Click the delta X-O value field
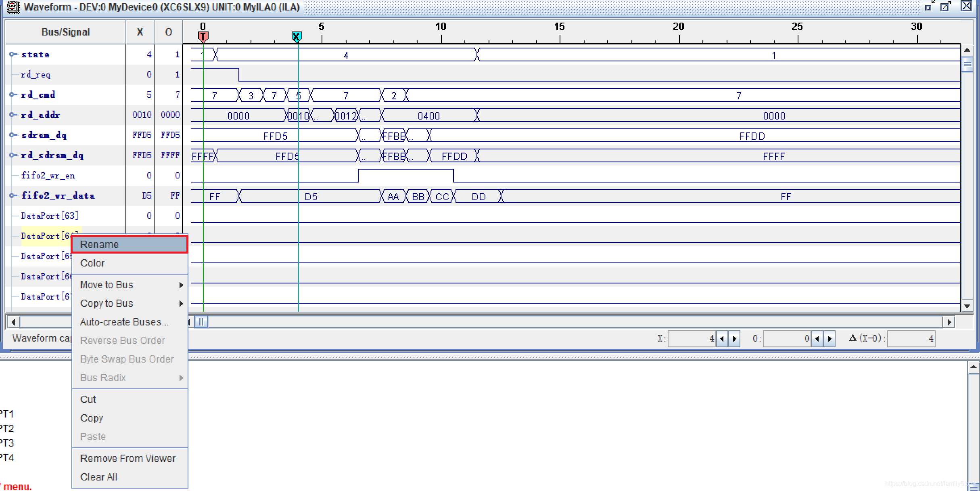The height and width of the screenshot is (491, 980). [911, 338]
